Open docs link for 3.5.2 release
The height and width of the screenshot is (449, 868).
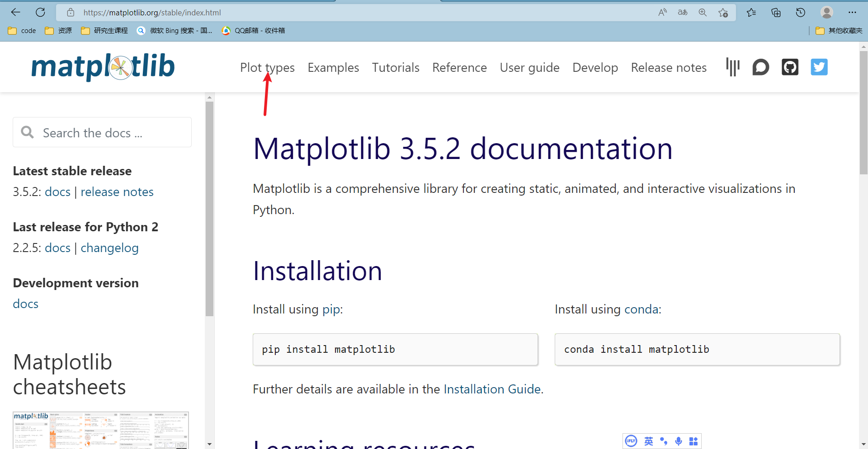[x=57, y=192]
